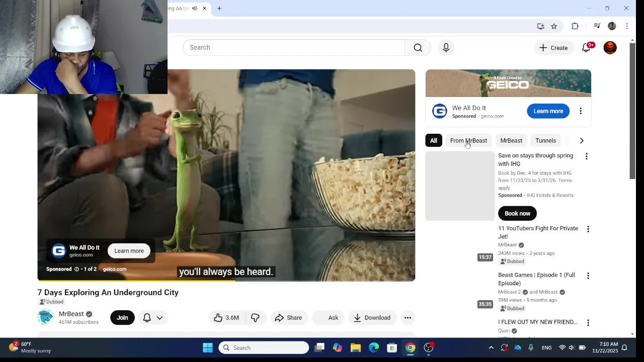Open more actions ellipsis beside Download

(408, 318)
